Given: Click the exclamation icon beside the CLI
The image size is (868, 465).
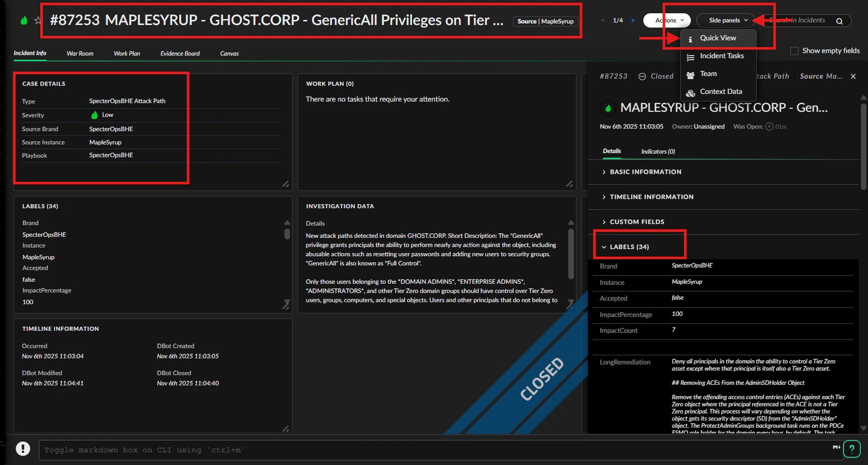Looking at the screenshot, I should pos(23,448).
